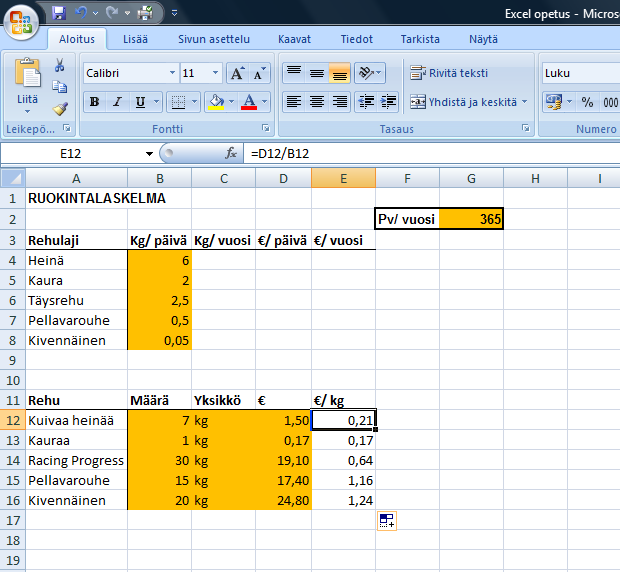
Task: Select cell G2 containing 365
Action: (x=471, y=219)
